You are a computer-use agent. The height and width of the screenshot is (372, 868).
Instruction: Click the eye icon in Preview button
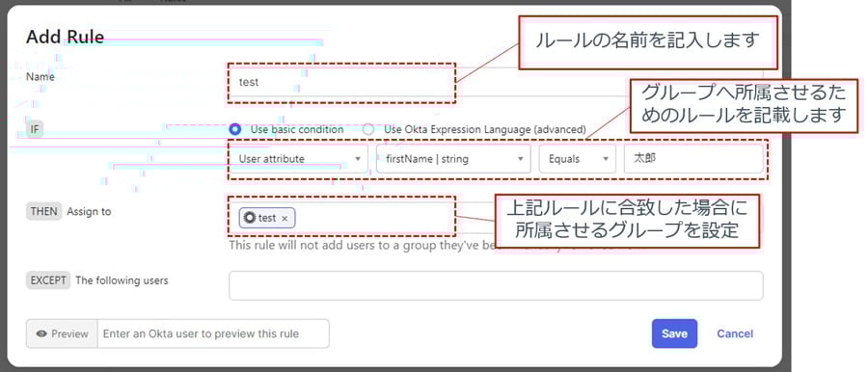tap(41, 333)
